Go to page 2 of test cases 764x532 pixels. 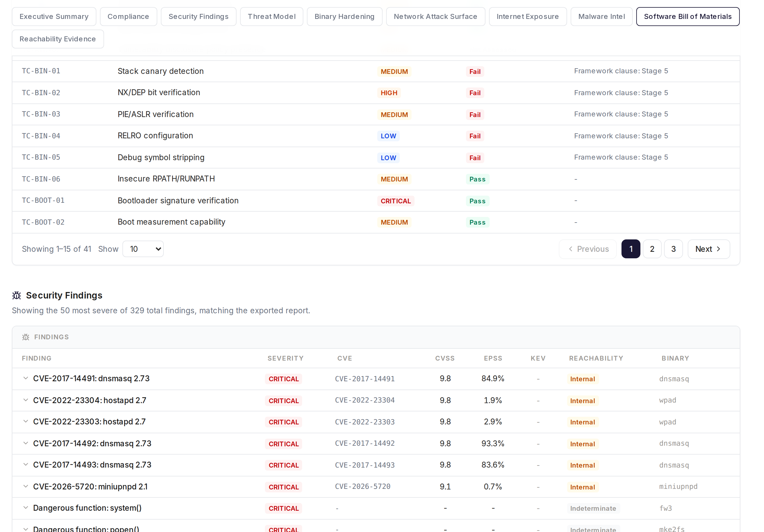652,249
